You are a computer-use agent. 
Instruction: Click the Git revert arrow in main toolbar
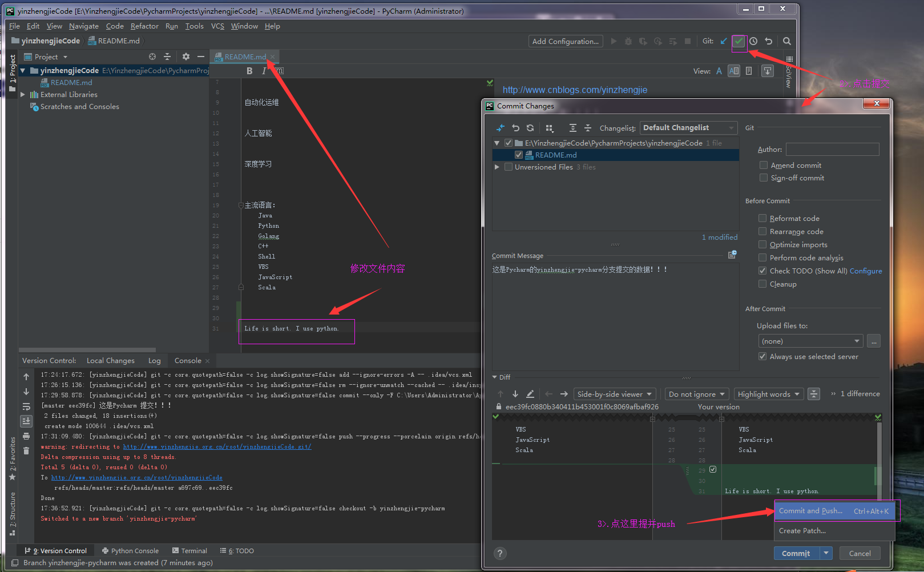point(769,41)
